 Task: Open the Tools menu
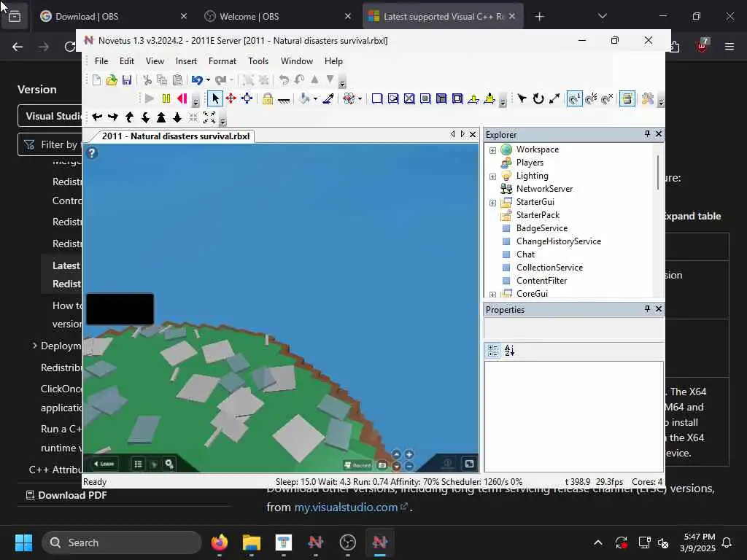pyautogui.click(x=258, y=61)
